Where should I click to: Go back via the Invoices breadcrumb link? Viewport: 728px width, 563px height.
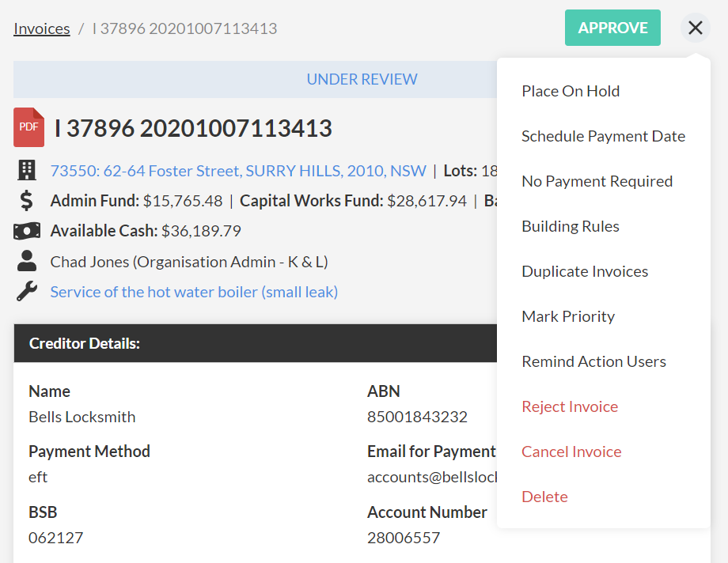pyautogui.click(x=42, y=28)
